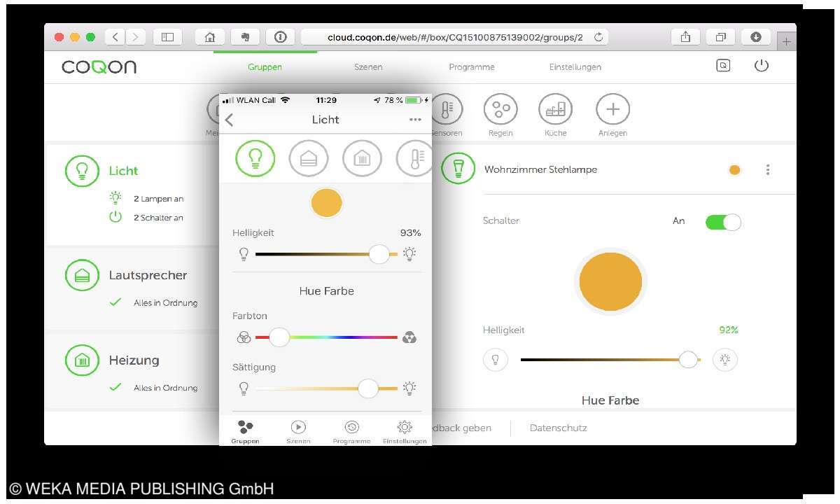Image resolution: width=840 pixels, height=504 pixels.
Task: Open the Regeln group icon
Action: click(501, 109)
